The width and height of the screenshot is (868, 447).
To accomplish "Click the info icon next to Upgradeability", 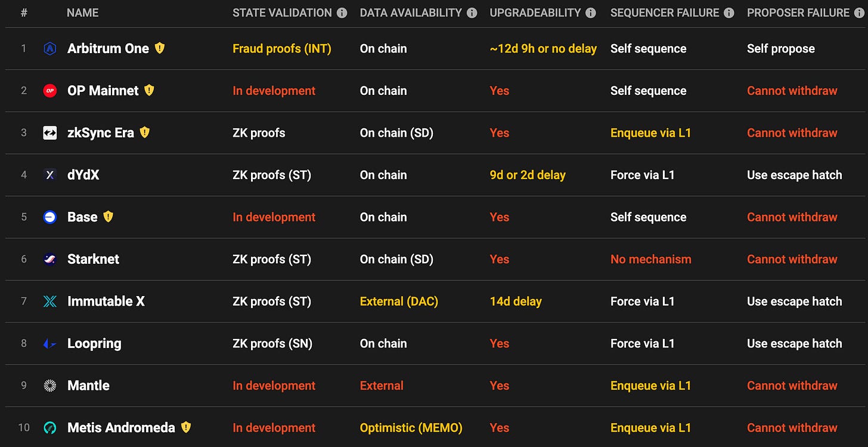I will click(590, 13).
